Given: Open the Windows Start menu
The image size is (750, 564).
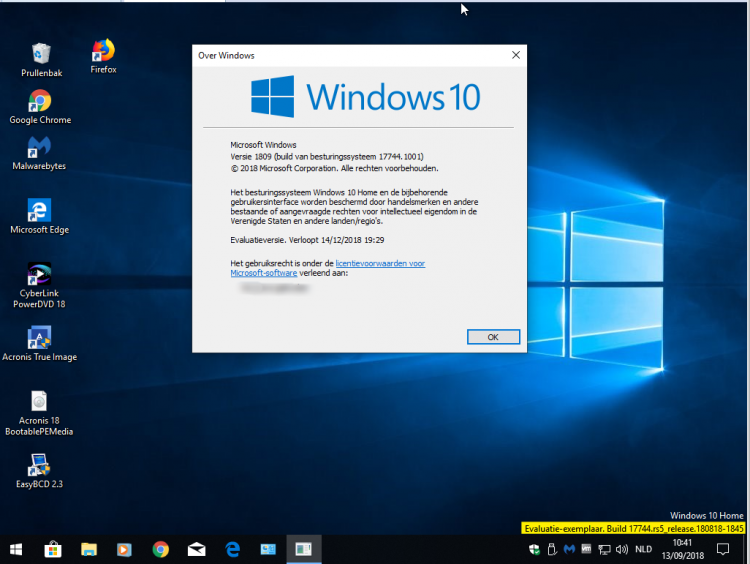Looking at the screenshot, I should tap(17, 549).
